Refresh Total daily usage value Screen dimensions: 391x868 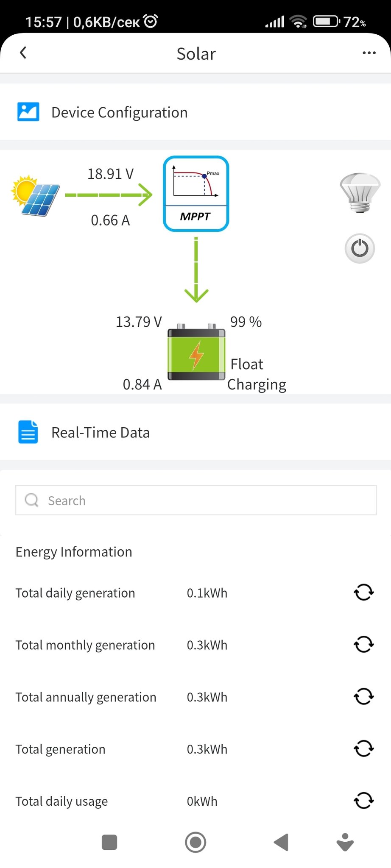click(x=363, y=801)
